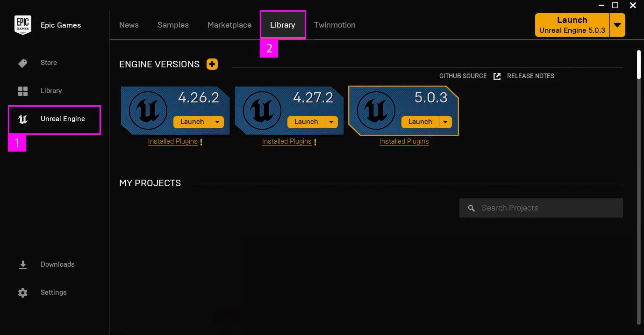Open the Marketplace tab
This screenshot has height=335, width=644.
(229, 25)
